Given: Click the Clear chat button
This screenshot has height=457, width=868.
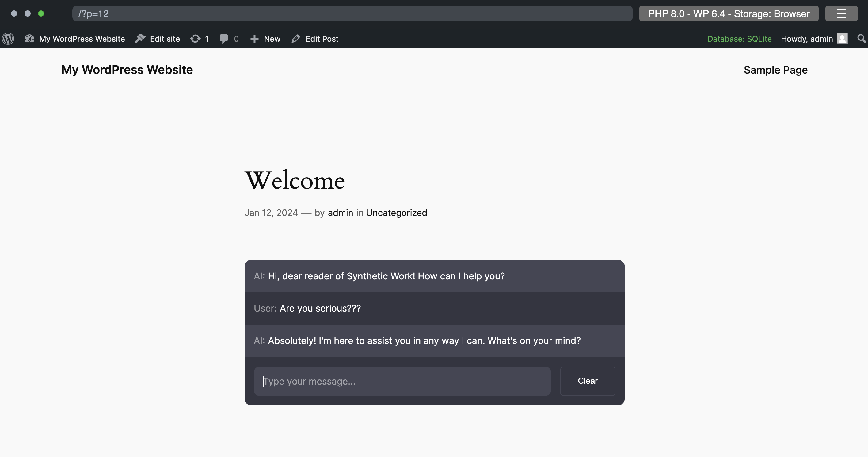Looking at the screenshot, I should [x=587, y=381].
